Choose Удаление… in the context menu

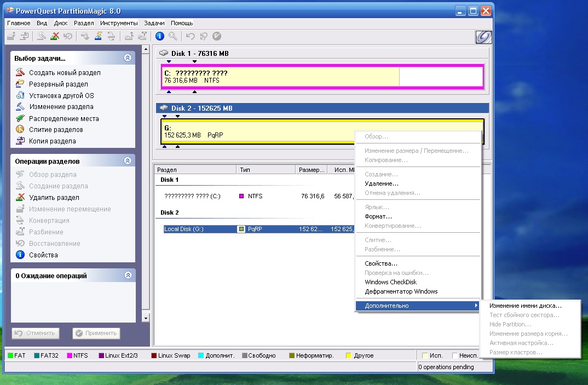click(418, 183)
